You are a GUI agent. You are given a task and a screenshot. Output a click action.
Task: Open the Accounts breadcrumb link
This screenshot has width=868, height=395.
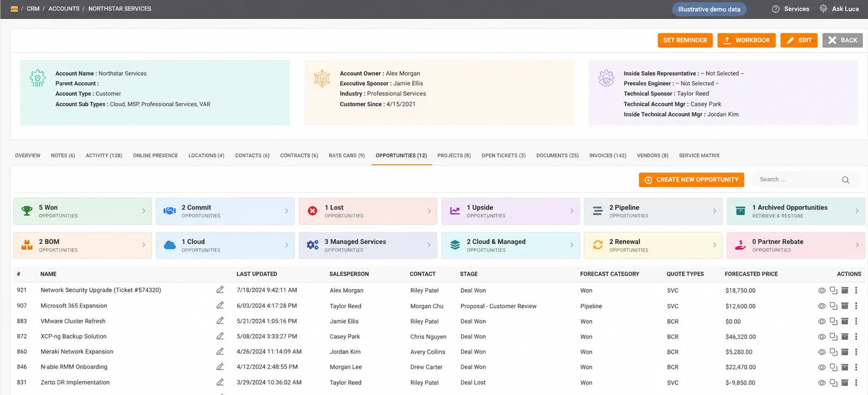[x=64, y=9]
